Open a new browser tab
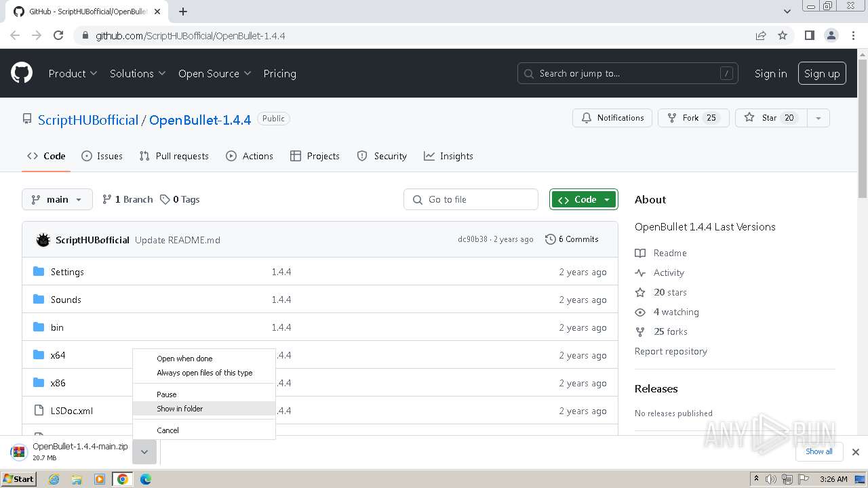The width and height of the screenshot is (868, 488). 182,12
